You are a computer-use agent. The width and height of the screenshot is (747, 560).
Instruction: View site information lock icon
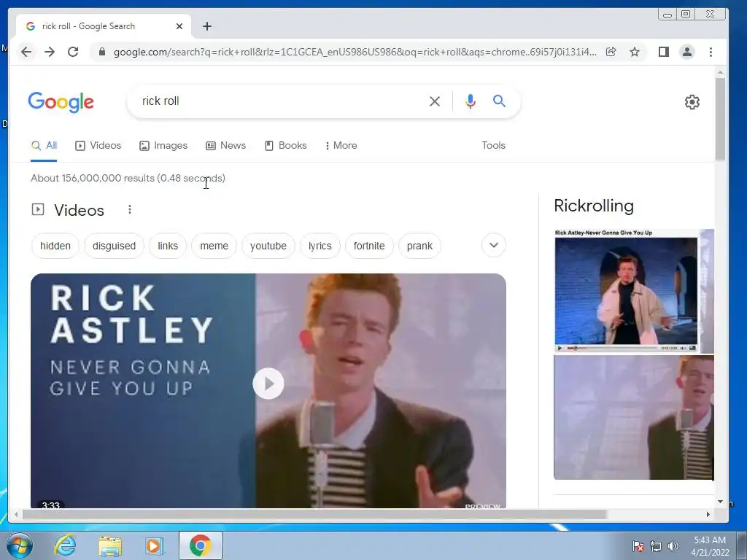[x=101, y=52]
